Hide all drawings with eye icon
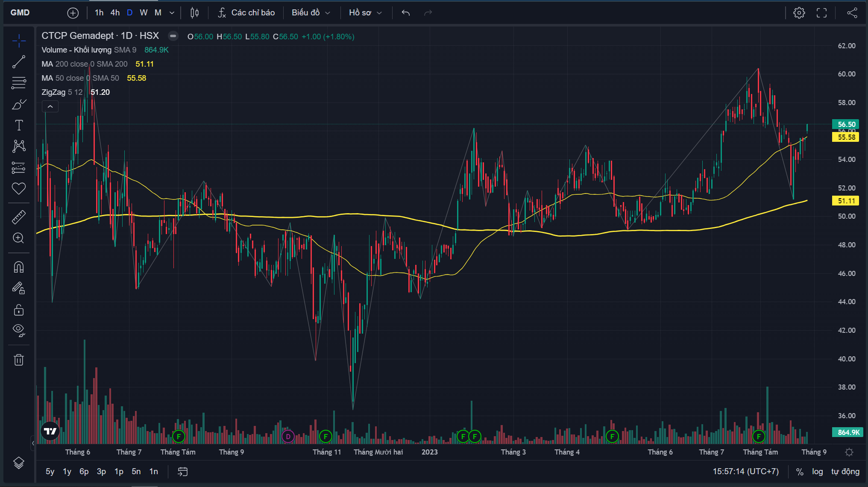The height and width of the screenshot is (487, 868). (x=19, y=330)
